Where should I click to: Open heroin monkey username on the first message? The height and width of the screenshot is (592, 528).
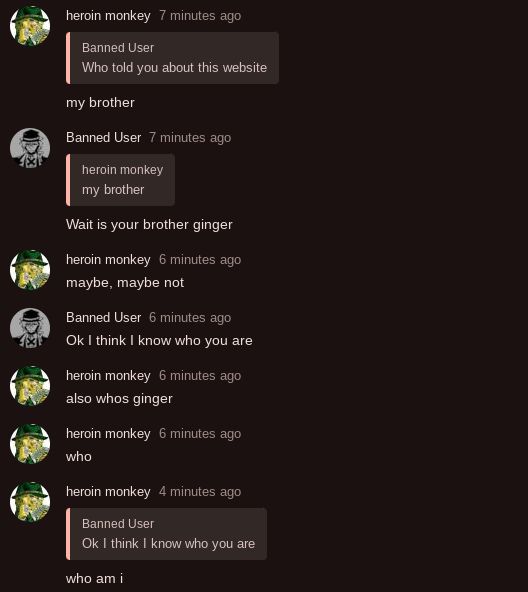click(x=108, y=16)
